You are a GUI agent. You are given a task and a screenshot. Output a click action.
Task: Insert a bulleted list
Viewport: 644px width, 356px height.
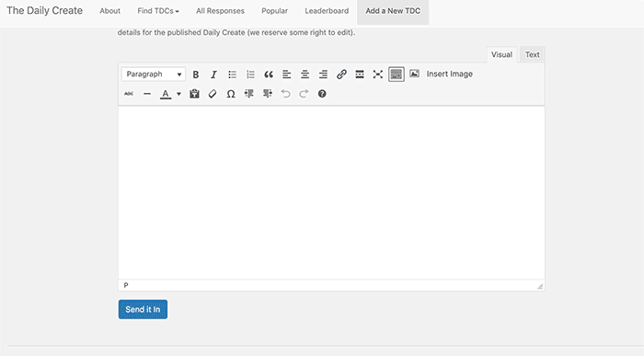point(232,75)
